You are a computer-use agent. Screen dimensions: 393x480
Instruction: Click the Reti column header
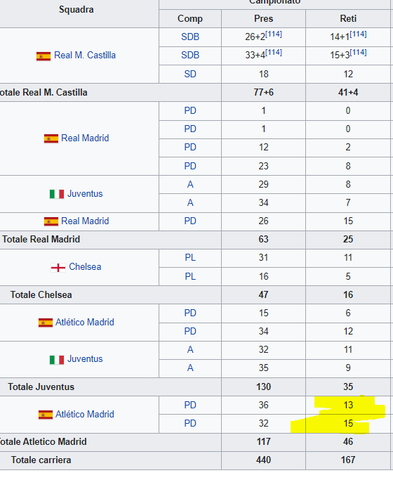pyautogui.click(x=348, y=19)
